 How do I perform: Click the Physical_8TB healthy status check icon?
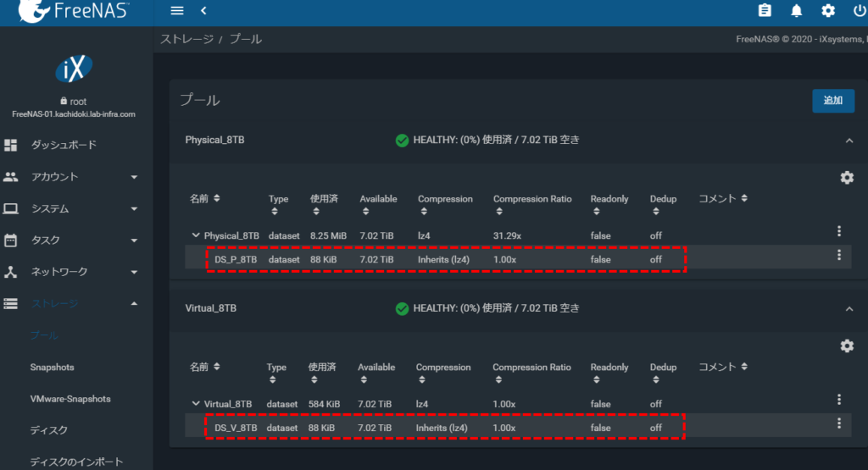coord(403,141)
